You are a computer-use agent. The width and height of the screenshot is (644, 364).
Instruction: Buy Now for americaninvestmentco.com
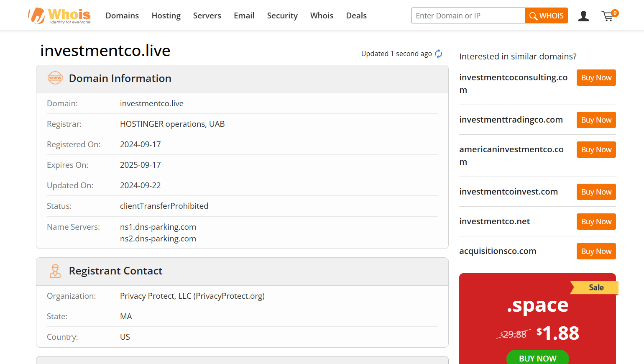coord(596,149)
